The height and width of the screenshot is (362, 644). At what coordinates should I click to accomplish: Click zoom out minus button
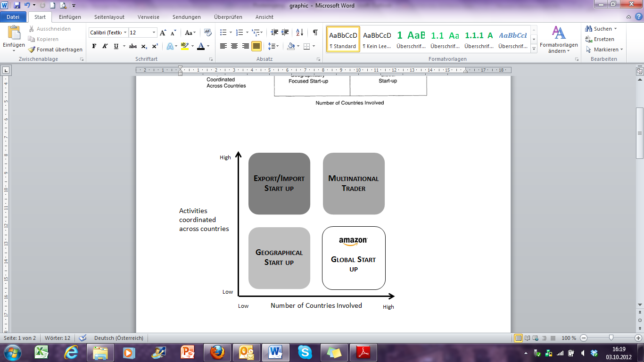pyautogui.click(x=584, y=338)
